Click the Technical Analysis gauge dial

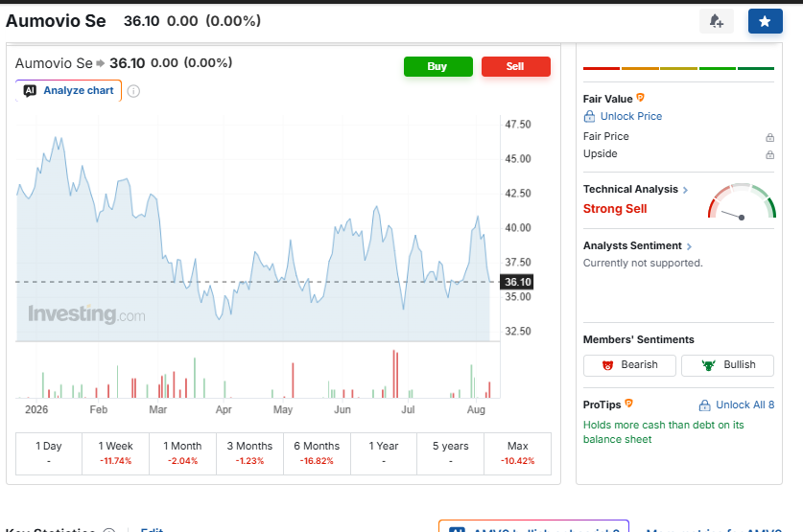point(742,201)
